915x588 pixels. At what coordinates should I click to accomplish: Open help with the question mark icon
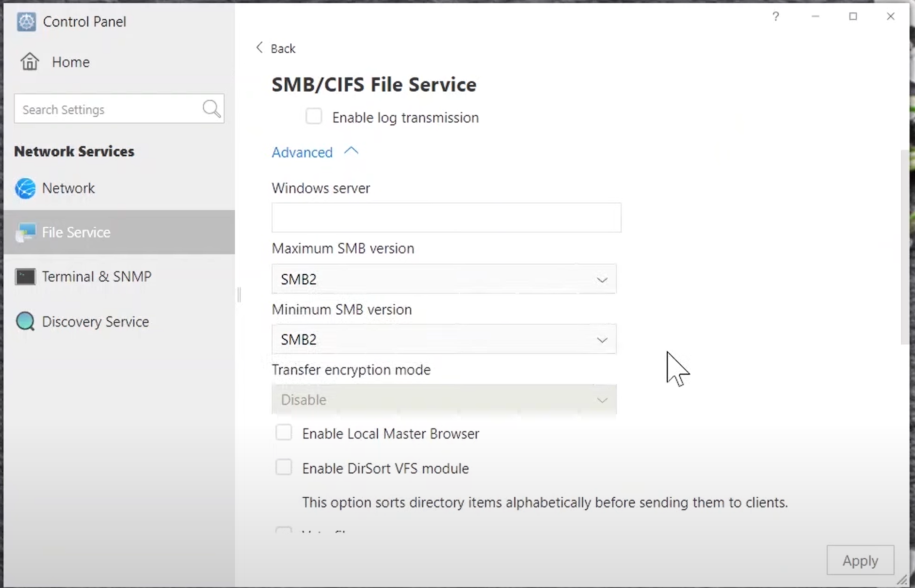coord(775,17)
